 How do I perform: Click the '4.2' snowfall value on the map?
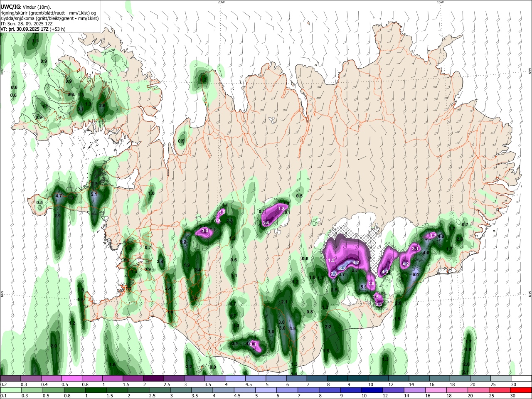click(406, 264)
